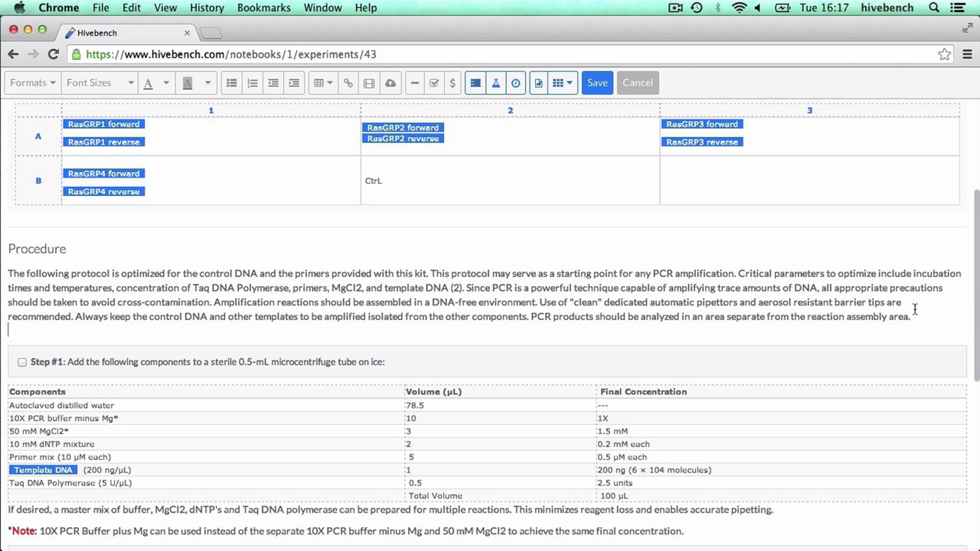Insert a reagent with the flask icon

496,83
